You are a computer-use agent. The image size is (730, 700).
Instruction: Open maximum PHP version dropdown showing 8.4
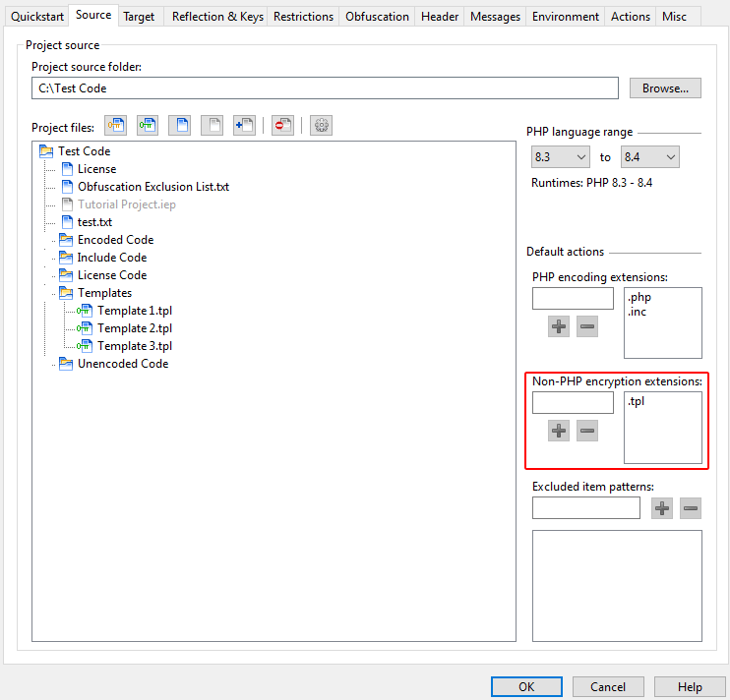[649, 157]
